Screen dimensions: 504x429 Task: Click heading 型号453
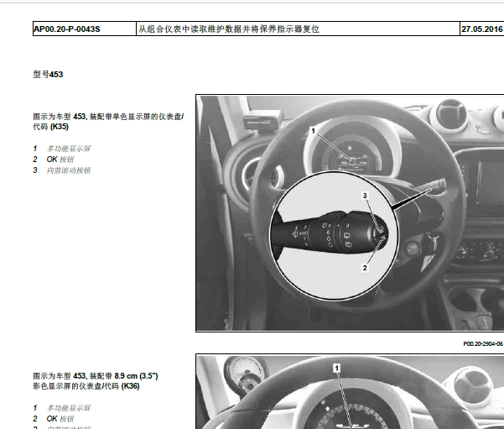pos(48,75)
